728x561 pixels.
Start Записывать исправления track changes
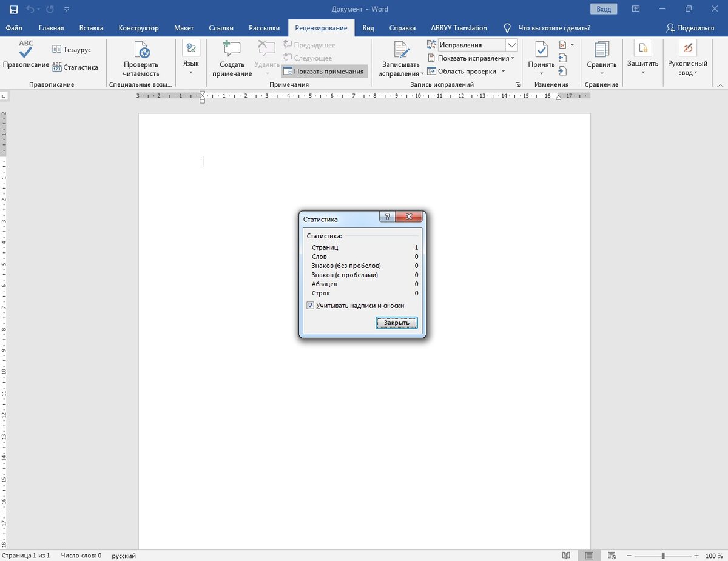pyautogui.click(x=401, y=59)
